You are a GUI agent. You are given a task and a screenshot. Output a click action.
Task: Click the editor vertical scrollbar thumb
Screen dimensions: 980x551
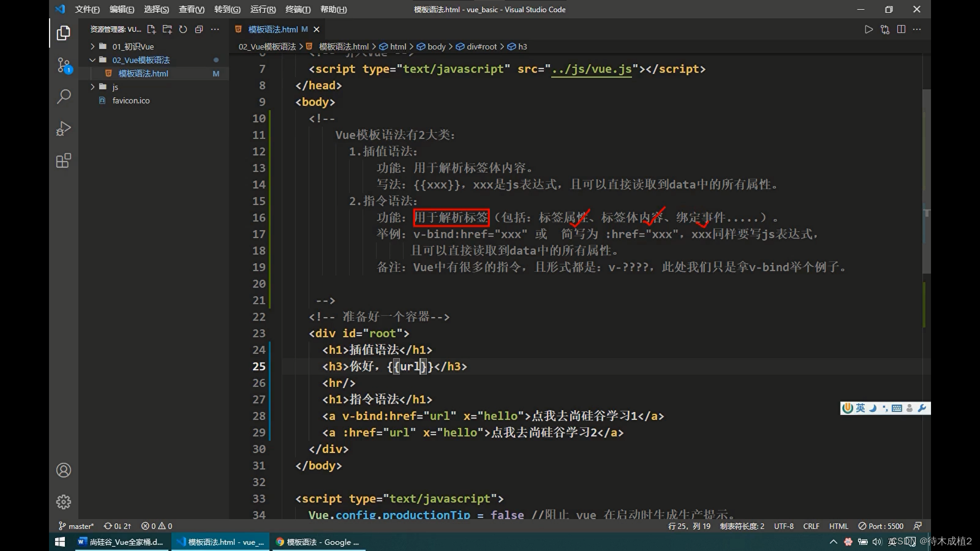(926, 181)
